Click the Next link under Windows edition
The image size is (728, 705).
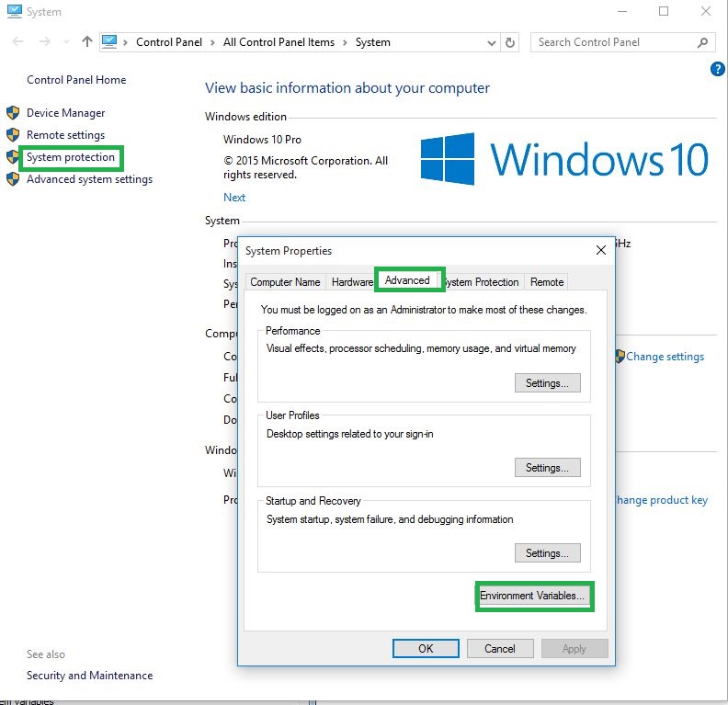234,198
